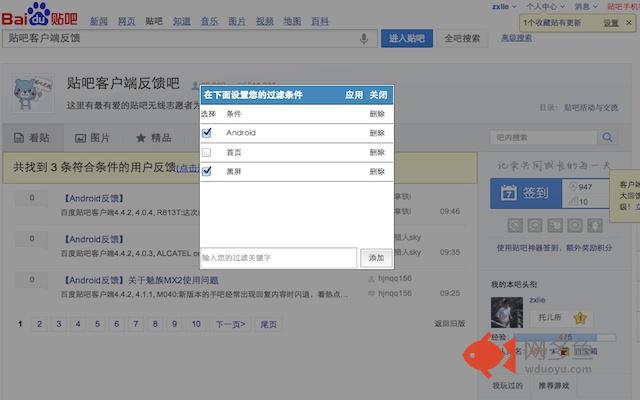Switch to 看贴 tab
Viewport: 640px width, 400px height.
tap(32, 138)
